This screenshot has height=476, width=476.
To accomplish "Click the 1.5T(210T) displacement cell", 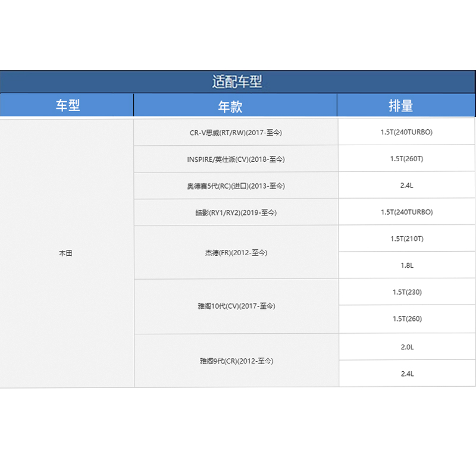I will pyautogui.click(x=406, y=239).
